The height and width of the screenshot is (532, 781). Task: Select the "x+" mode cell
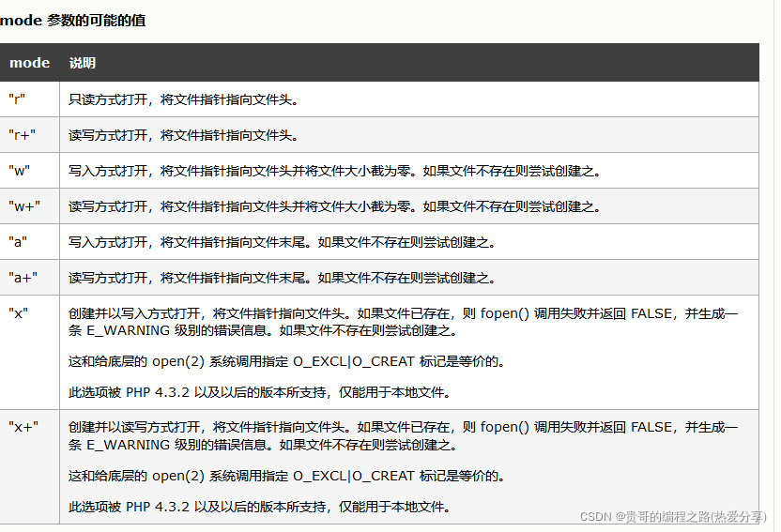click(30, 467)
